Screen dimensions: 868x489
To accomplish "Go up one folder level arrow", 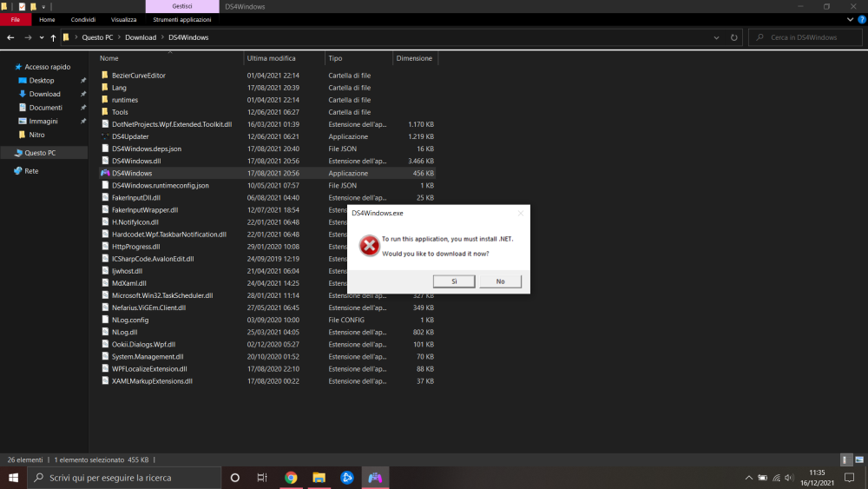I will coord(53,37).
